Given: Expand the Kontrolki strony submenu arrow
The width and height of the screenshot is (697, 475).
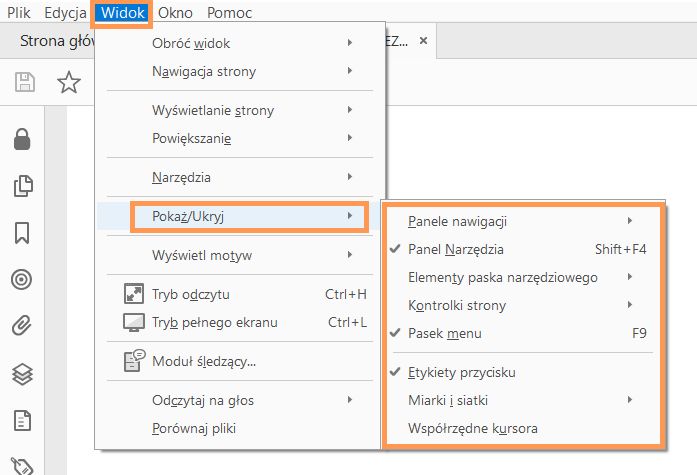Looking at the screenshot, I should tap(630, 305).
